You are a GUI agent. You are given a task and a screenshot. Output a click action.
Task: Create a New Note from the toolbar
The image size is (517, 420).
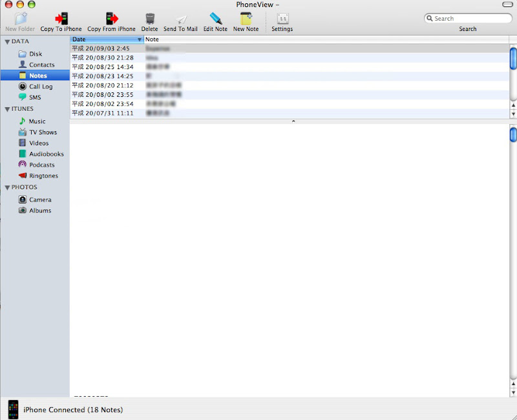tap(246, 19)
